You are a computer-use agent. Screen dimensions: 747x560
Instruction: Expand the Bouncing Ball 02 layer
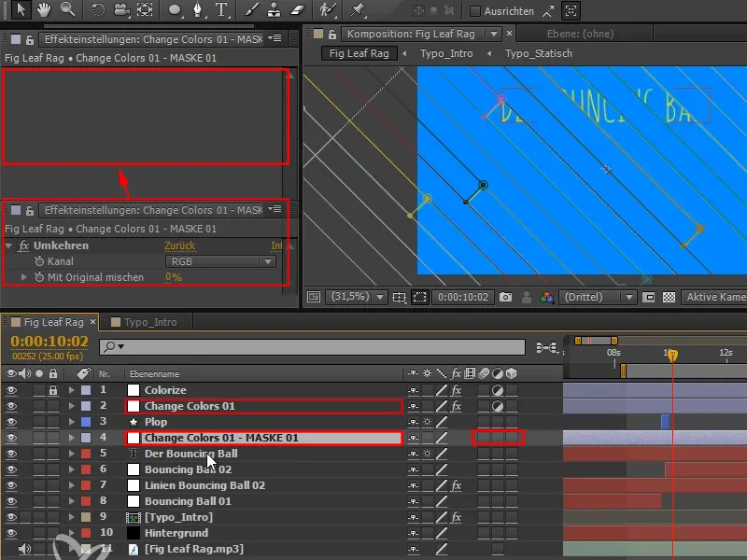71,469
